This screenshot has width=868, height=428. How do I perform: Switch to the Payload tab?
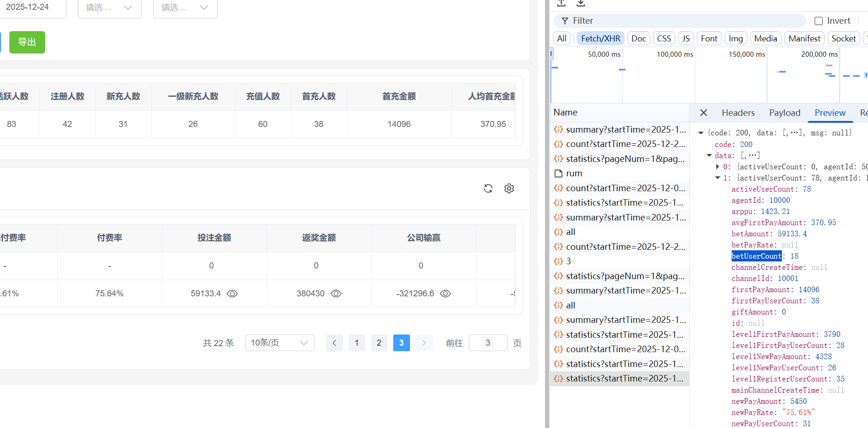pyautogui.click(x=785, y=113)
